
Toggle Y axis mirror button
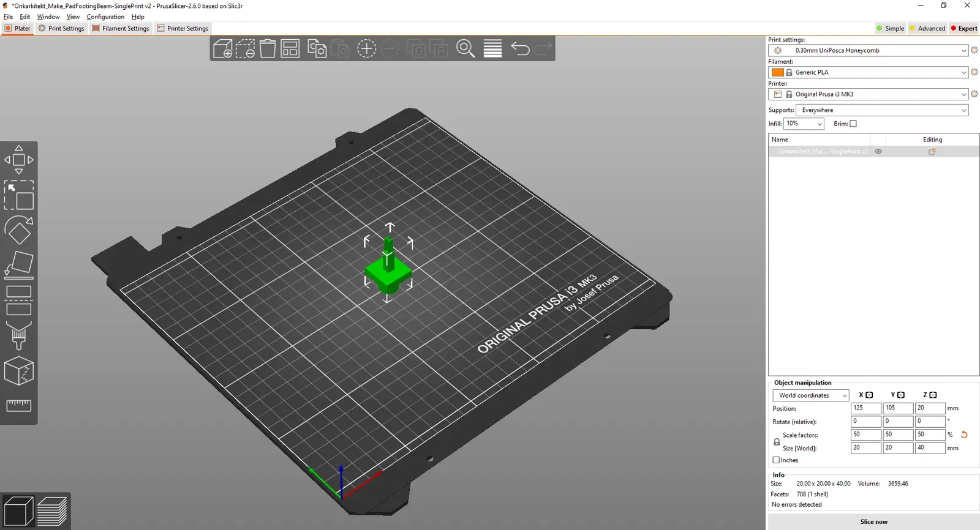(x=901, y=395)
